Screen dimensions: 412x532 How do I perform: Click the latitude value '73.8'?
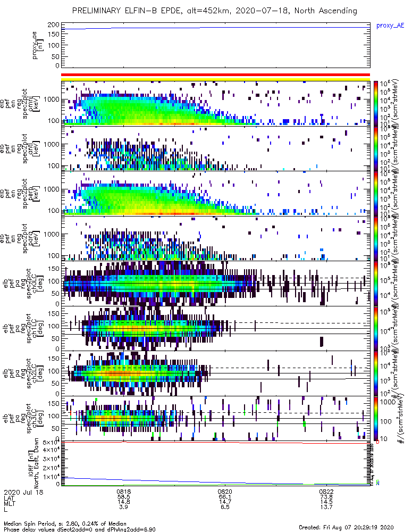(326, 497)
